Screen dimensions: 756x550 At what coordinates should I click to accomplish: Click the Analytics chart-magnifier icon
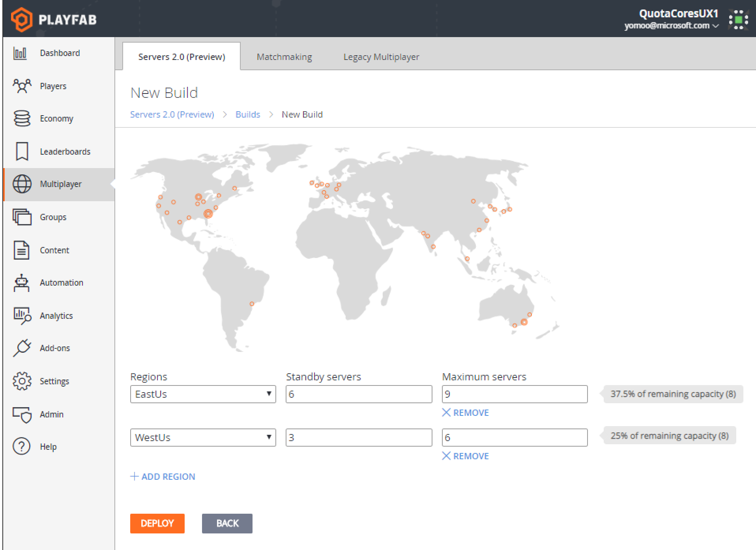click(22, 316)
